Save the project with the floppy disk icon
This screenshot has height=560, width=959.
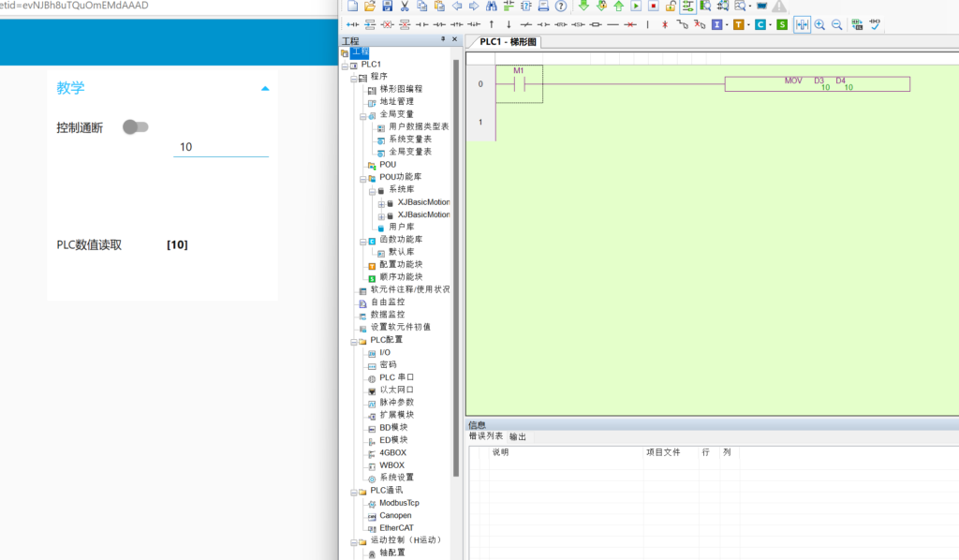point(387,6)
